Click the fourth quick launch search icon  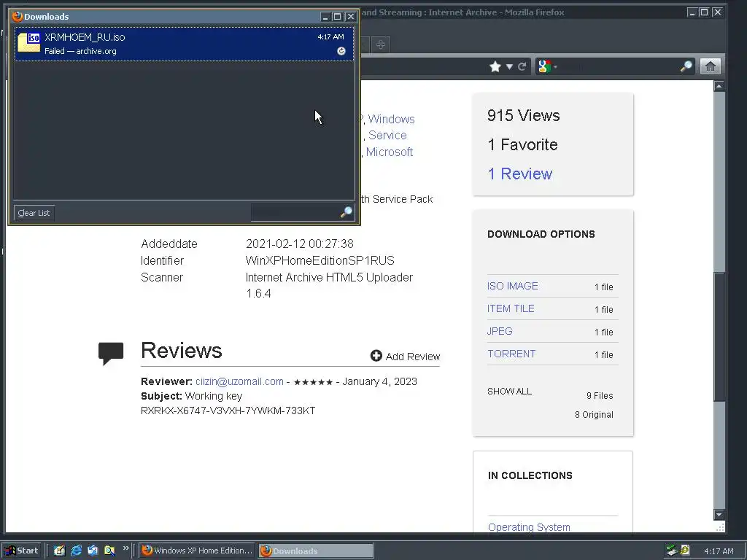(109, 551)
